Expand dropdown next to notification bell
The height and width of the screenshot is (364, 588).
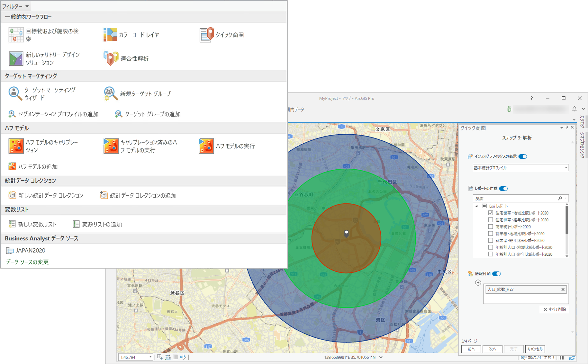pyautogui.click(x=583, y=109)
